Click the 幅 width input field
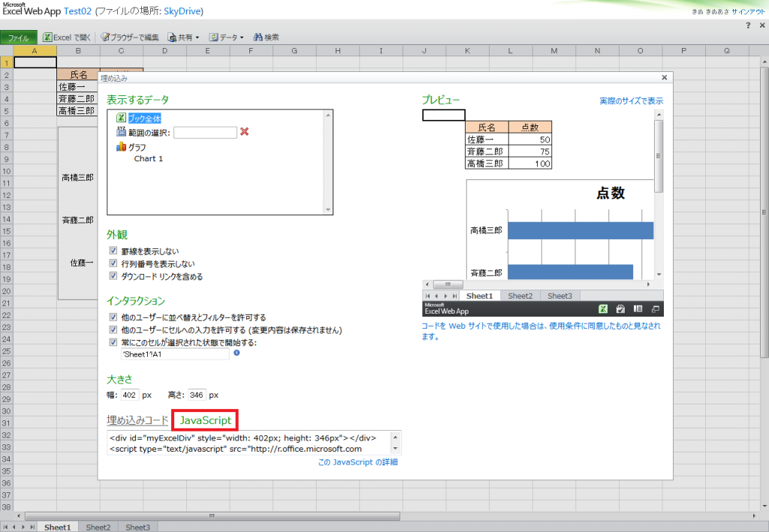This screenshot has height=532, width=769. pos(129,395)
